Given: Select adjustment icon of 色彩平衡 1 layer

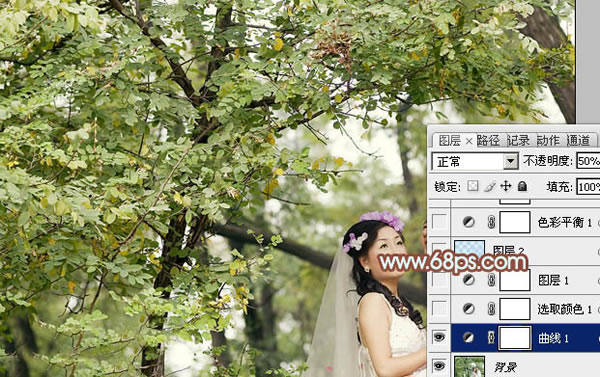Looking at the screenshot, I should [x=469, y=222].
